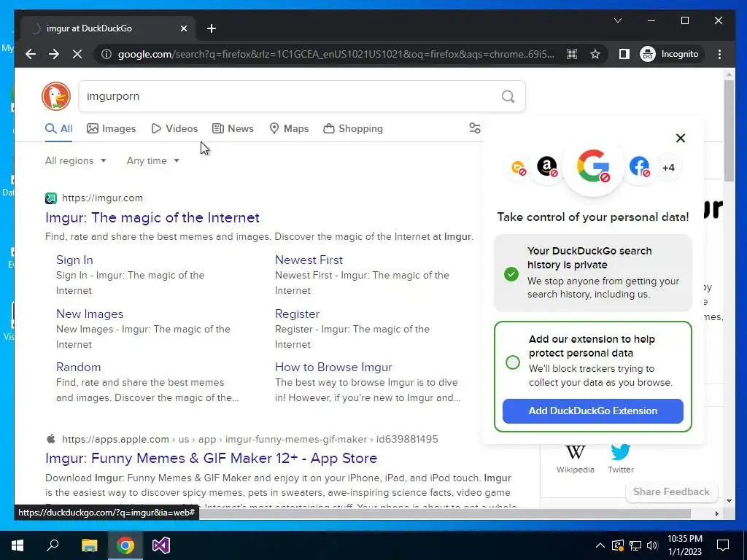Open the New Images sitelink

pyautogui.click(x=90, y=314)
